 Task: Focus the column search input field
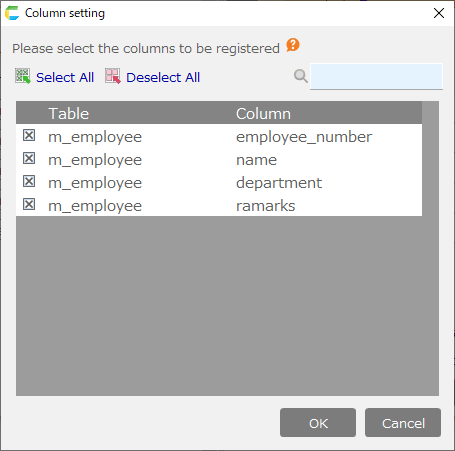click(x=376, y=76)
